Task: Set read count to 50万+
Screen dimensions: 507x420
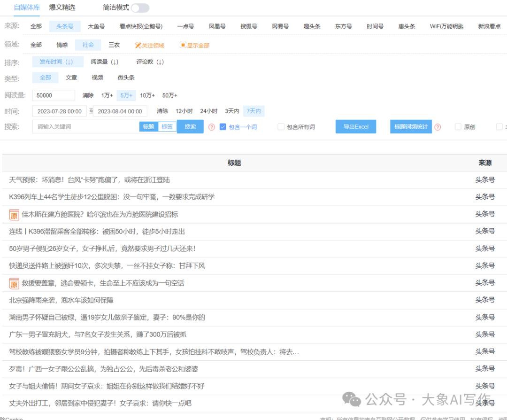Action: 170,95
